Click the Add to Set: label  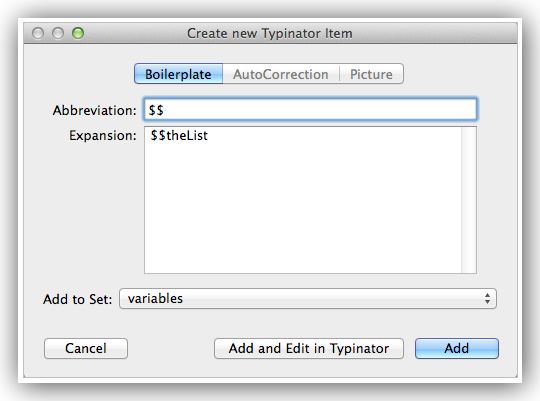click(78, 299)
